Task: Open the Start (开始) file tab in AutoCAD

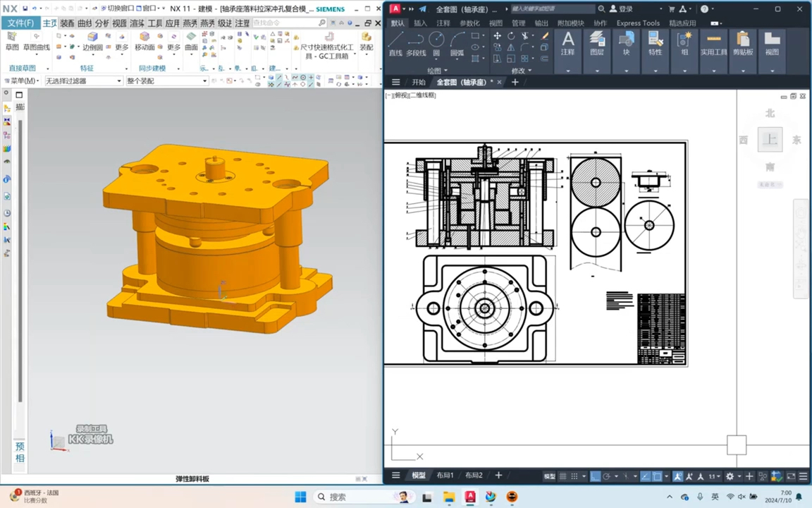Action: [x=419, y=82]
